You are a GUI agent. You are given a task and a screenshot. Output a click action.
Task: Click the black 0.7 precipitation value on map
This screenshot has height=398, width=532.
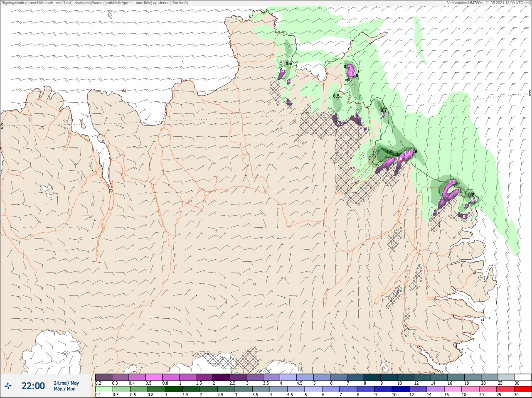click(x=384, y=110)
